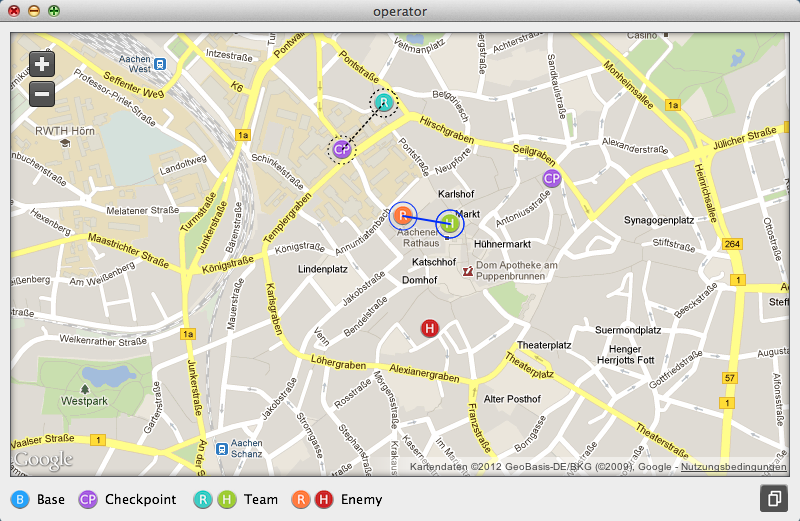
Task: Click the Henger Herrjotts Fott label
Action: [x=626, y=355]
